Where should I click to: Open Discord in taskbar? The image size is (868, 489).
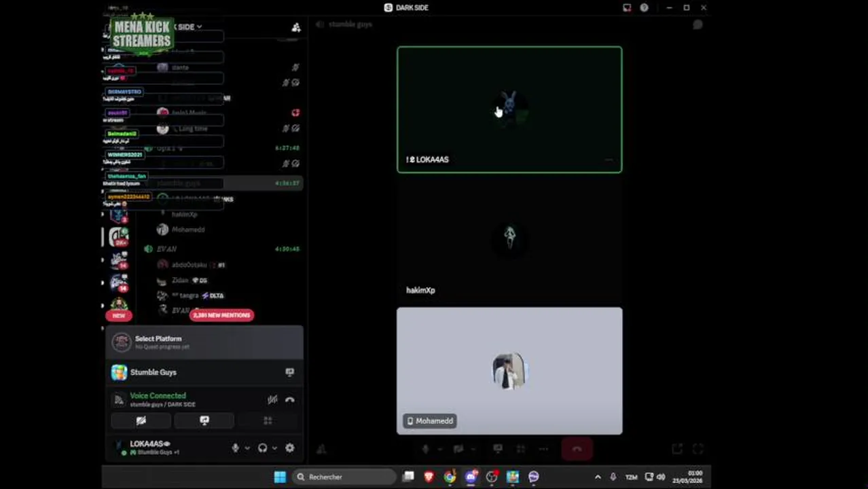pos(471,477)
